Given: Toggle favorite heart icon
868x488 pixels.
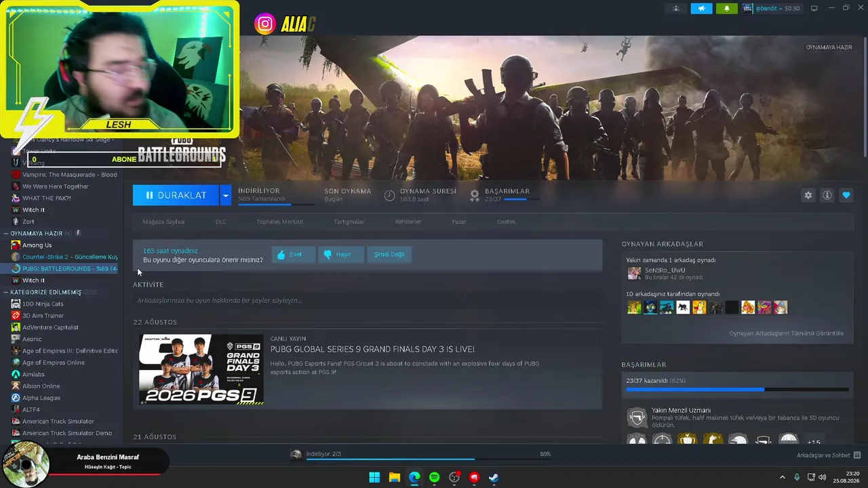Looking at the screenshot, I should click(x=846, y=195).
